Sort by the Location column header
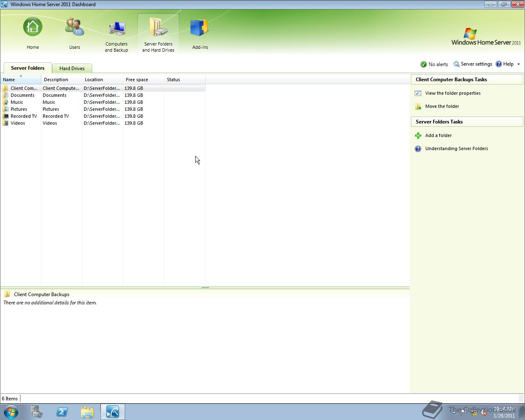Screen dimensions: 525x420 coord(103,80)
